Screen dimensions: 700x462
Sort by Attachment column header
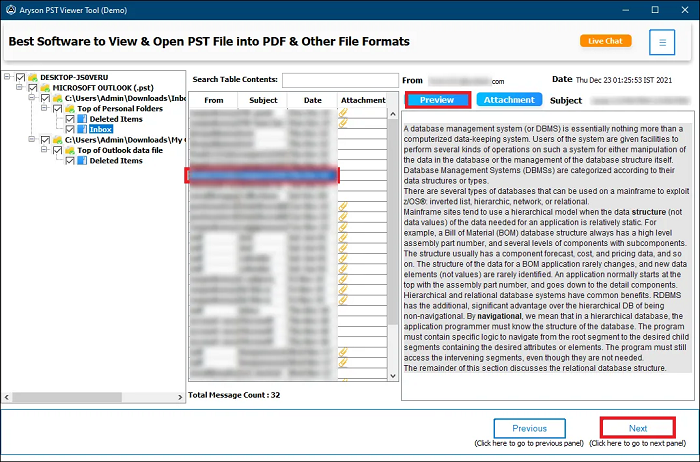pyautogui.click(x=362, y=100)
